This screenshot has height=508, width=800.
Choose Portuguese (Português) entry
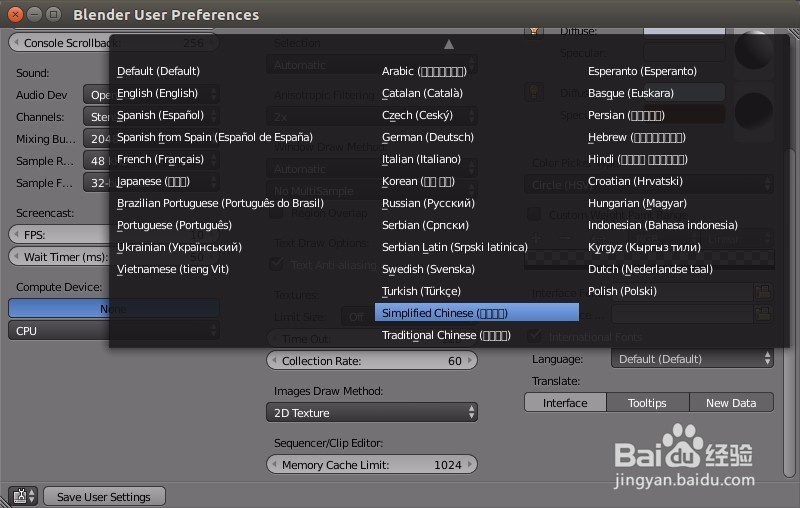tap(174, 225)
